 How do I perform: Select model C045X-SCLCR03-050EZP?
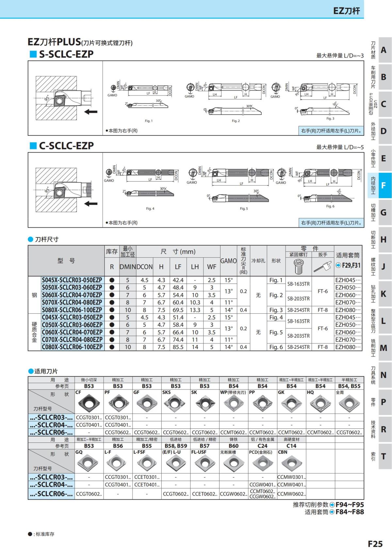pyautogui.click(x=72, y=317)
